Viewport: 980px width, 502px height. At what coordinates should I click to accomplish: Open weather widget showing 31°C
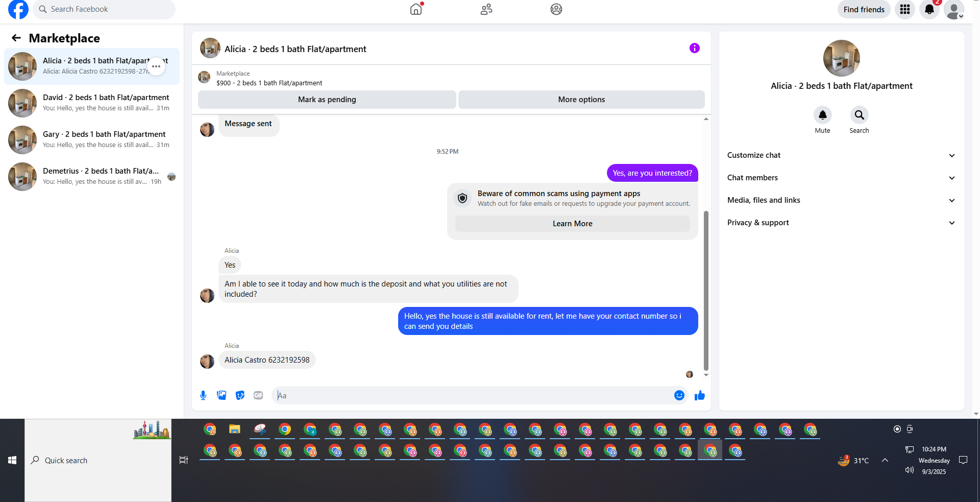(853, 460)
